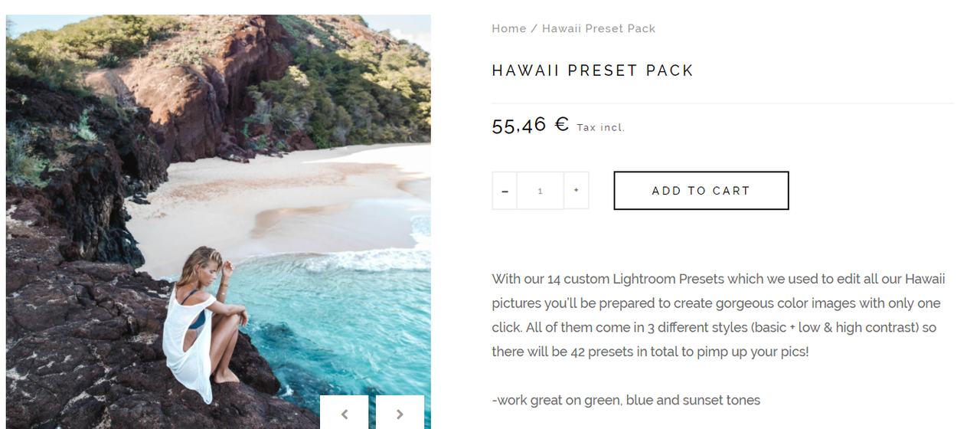Screen dimensions: 980x429
Task: Click the Hawaii Preset Pack breadcrumb
Action: [599, 28]
